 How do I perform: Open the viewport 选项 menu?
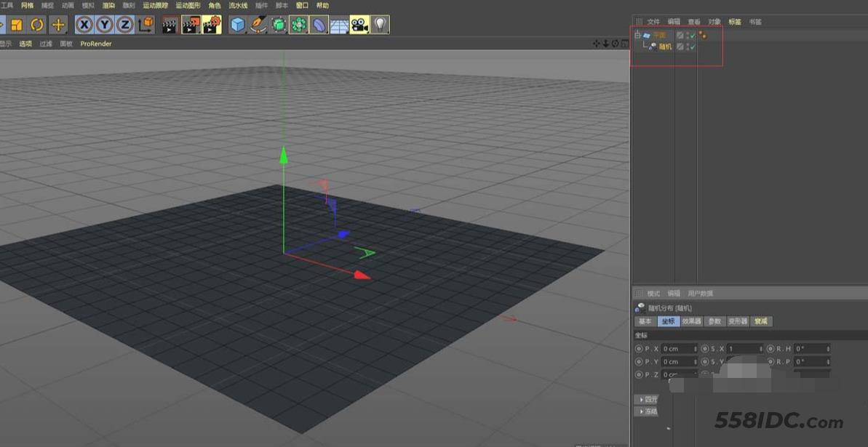tap(25, 44)
